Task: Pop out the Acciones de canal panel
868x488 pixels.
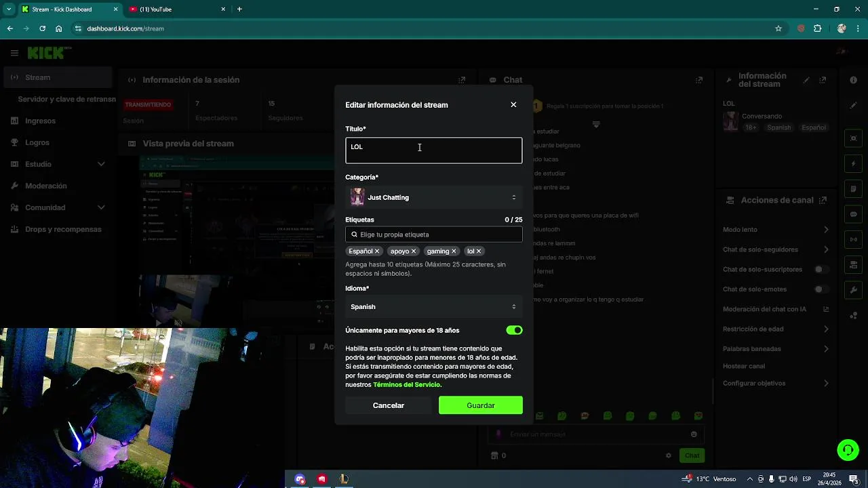Action: point(823,201)
